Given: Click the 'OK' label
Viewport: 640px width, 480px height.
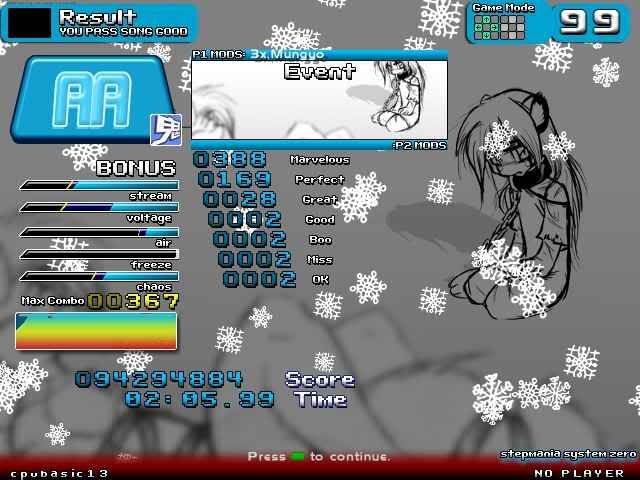Looking at the screenshot, I should (x=320, y=280).
